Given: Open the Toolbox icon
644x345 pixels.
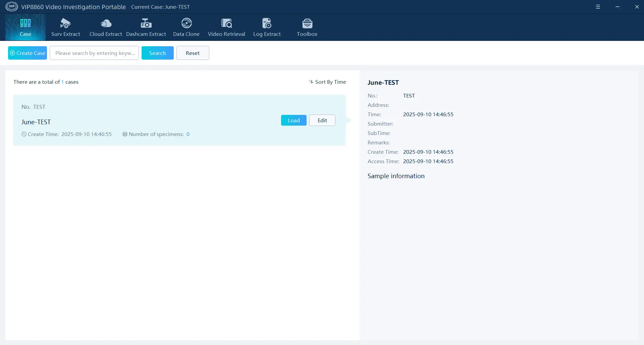Looking at the screenshot, I should [x=307, y=23].
